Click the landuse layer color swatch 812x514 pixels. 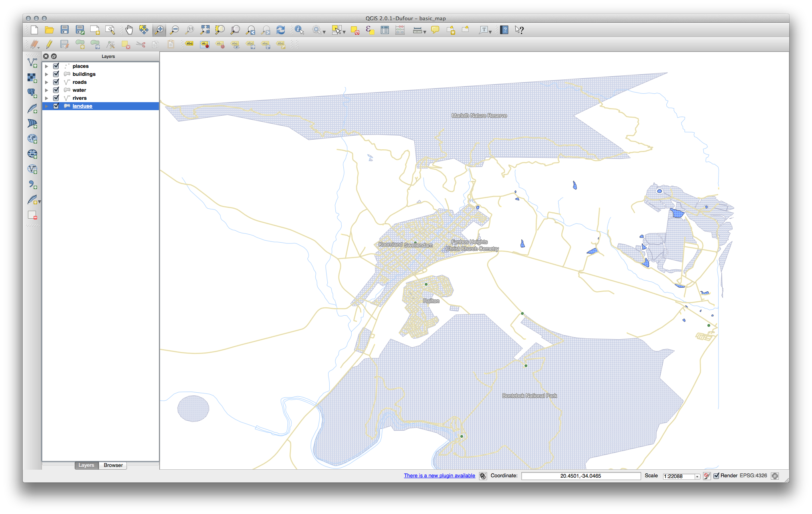67,106
